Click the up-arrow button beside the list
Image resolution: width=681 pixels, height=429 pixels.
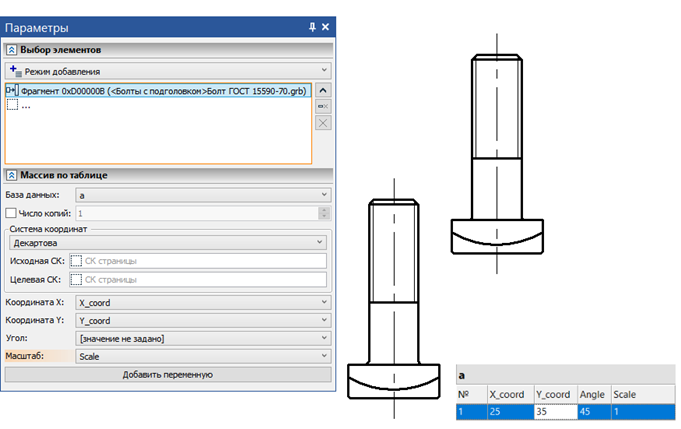coord(323,90)
